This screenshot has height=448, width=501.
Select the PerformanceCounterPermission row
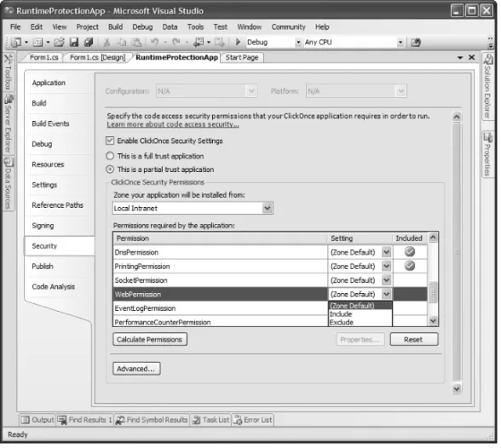click(221, 322)
